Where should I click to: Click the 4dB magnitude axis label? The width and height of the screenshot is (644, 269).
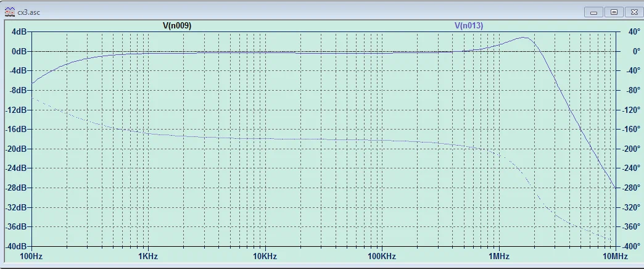(x=20, y=31)
